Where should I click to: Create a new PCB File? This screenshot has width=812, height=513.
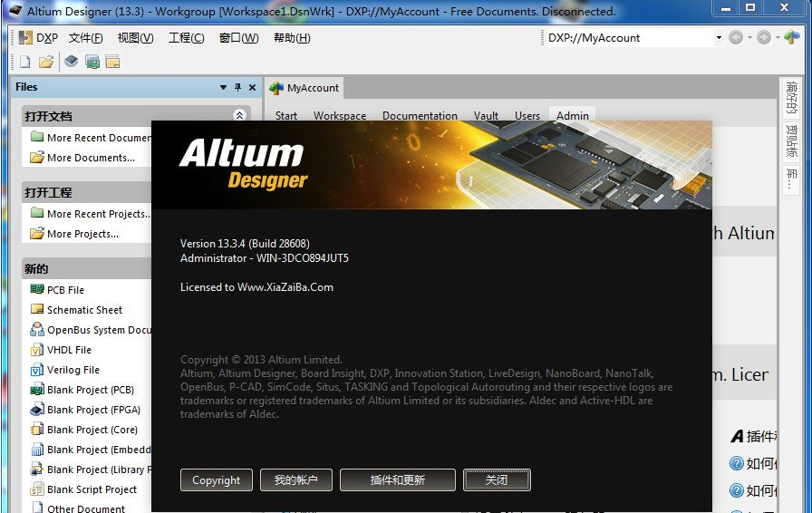point(57,290)
